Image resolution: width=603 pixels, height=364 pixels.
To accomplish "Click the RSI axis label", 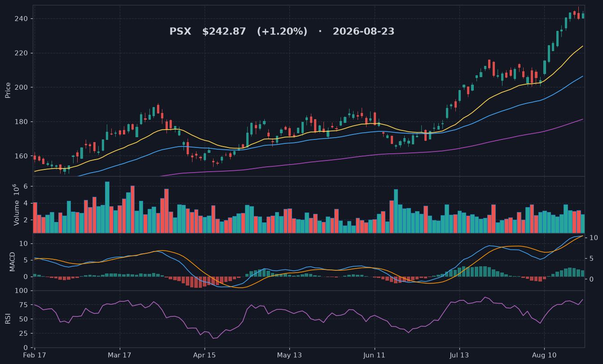I will [8, 319].
